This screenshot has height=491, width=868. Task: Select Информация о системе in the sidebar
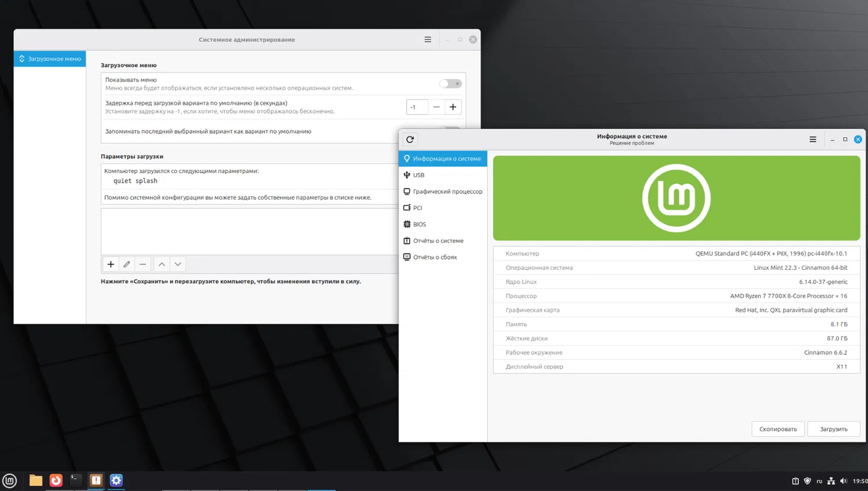click(x=443, y=159)
